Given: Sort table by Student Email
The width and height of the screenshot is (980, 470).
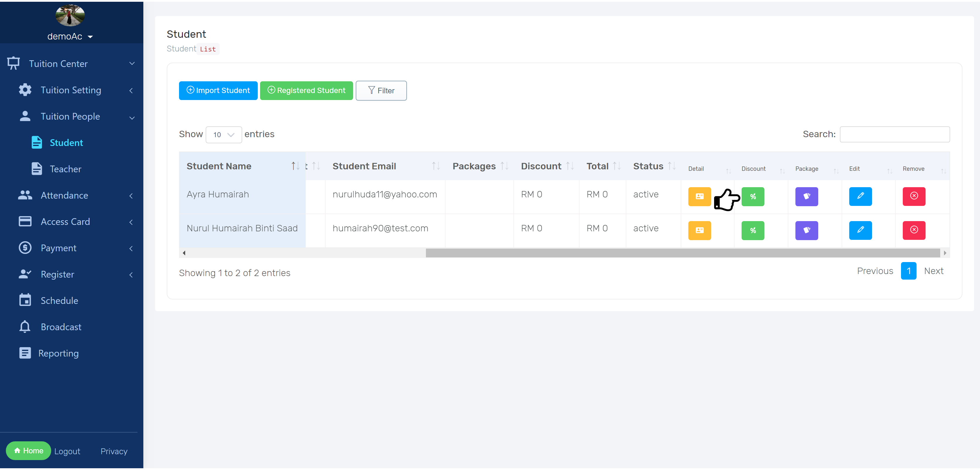Looking at the screenshot, I should (385, 166).
